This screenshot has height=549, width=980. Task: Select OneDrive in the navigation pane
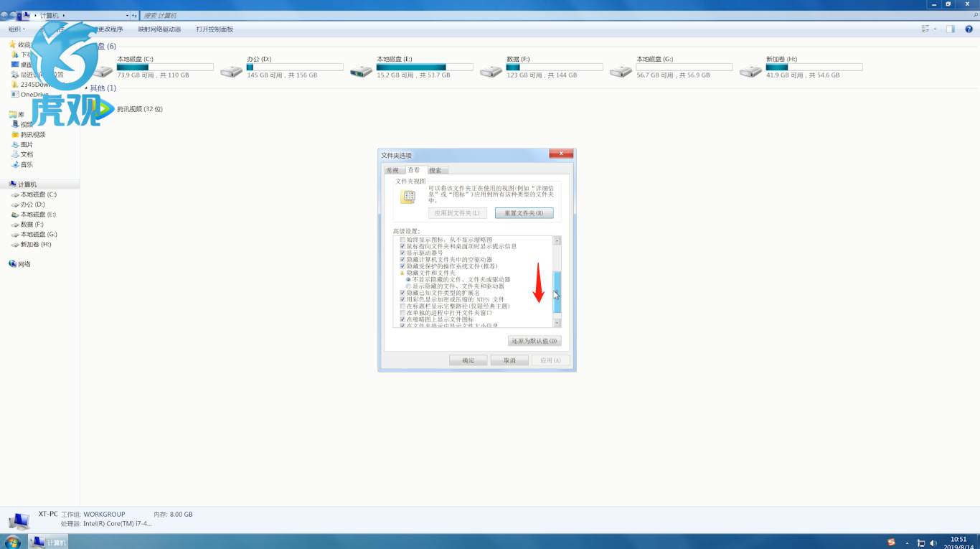pos(29,95)
